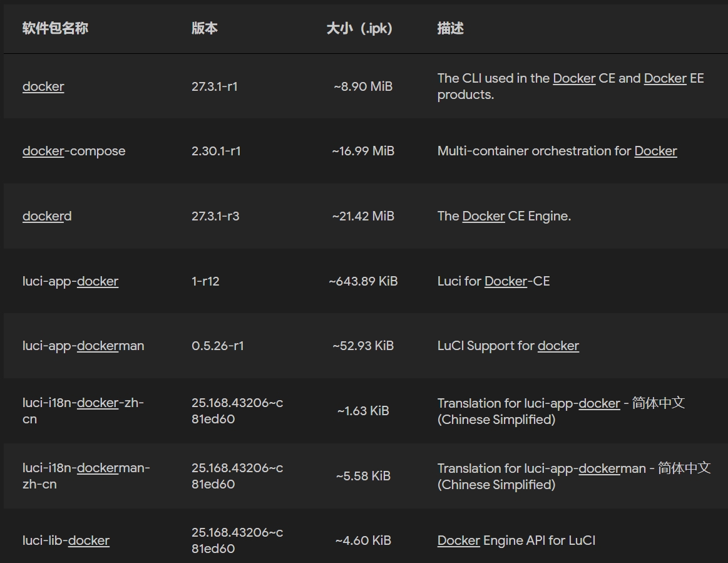This screenshot has height=563, width=728.
Task: Click docker link in luci-i18n-docker-zh-cn name
Action: tap(98, 403)
